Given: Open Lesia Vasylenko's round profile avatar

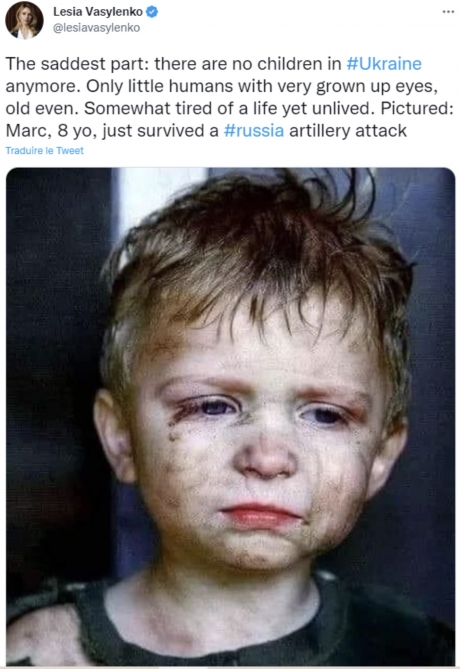Looking at the screenshot, I should pos(24,20).
